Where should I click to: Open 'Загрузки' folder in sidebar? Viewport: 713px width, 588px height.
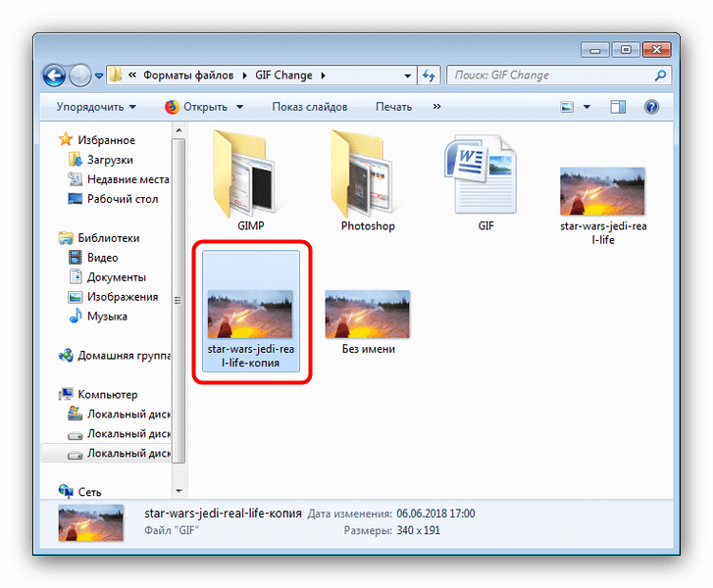(110, 160)
